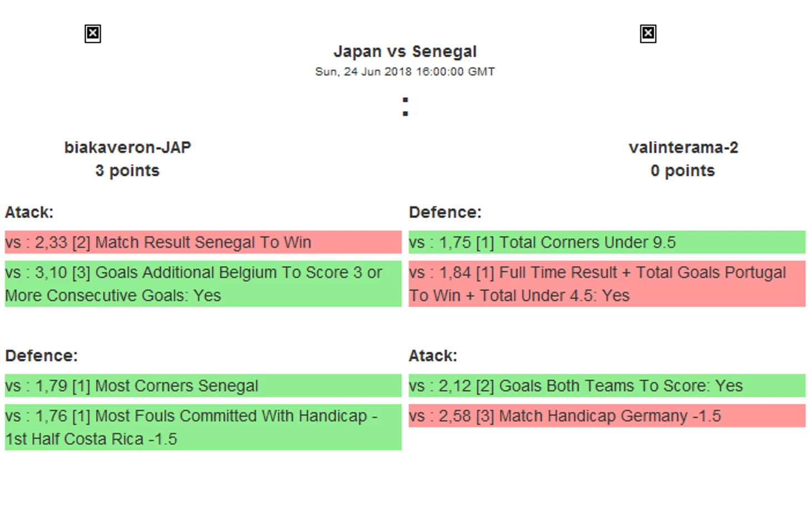This screenshot has height=532, width=810.
Task: Click the 'Total Corners Under 9.5' bet row
Action: tap(606, 242)
